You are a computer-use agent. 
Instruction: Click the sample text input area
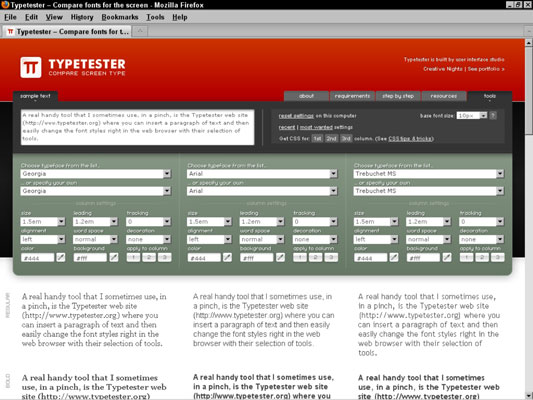click(137, 127)
